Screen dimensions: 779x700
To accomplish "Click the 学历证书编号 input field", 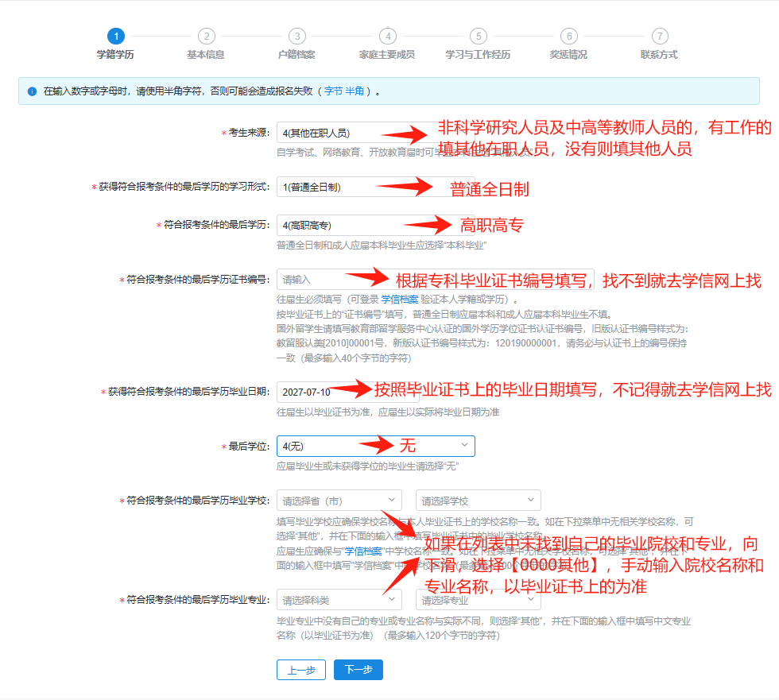I will click(x=436, y=280).
